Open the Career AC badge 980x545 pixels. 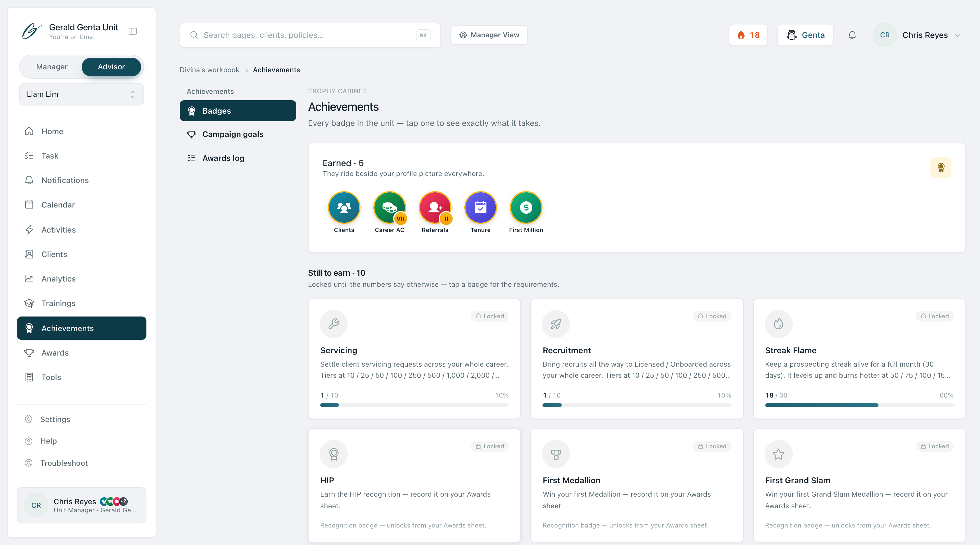pos(390,208)
